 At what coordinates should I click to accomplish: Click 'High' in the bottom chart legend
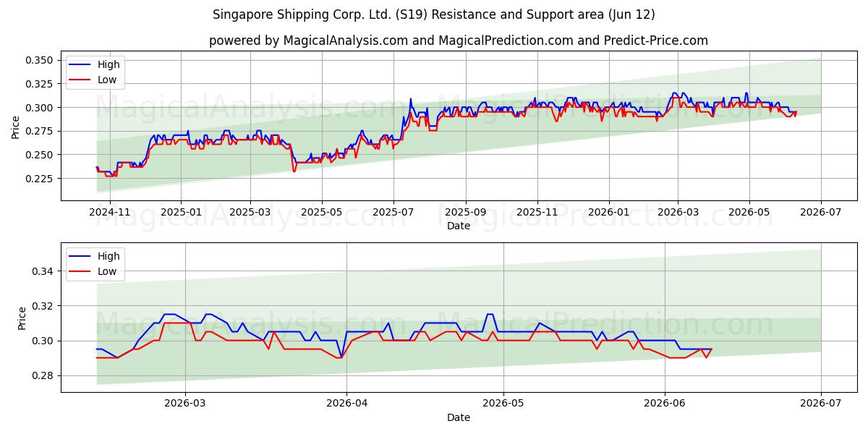pyautogui.click(x=109, y=256)
